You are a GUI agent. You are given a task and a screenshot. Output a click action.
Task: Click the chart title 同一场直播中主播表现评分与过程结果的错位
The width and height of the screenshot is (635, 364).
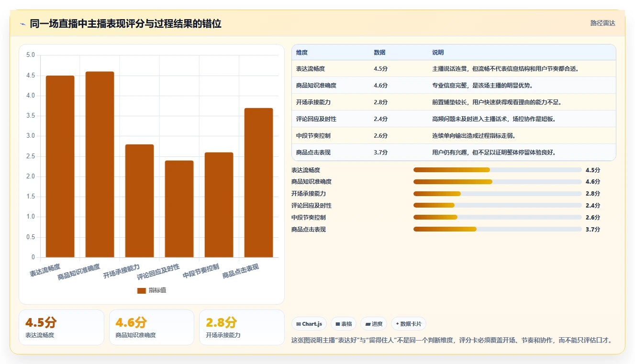click(x=125, y=24)
